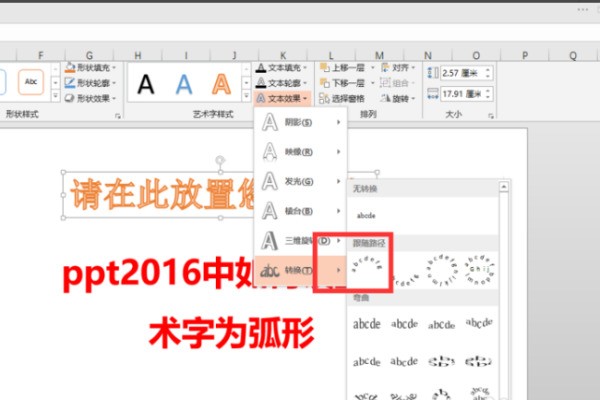The width and height of the screenshot is (600, 400).
Task: Open the 三维旋转(D) 3-D rotation submenu
Action: click(301, 241)
